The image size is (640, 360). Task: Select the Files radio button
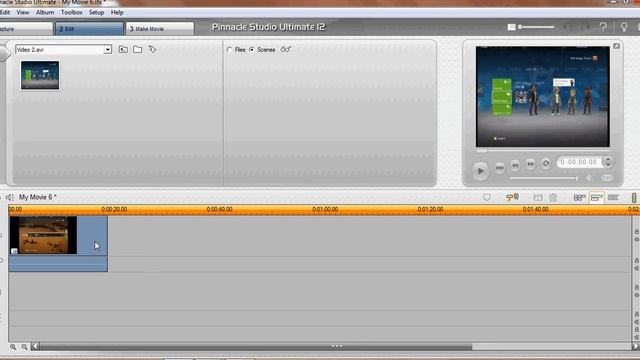(229, 49)
